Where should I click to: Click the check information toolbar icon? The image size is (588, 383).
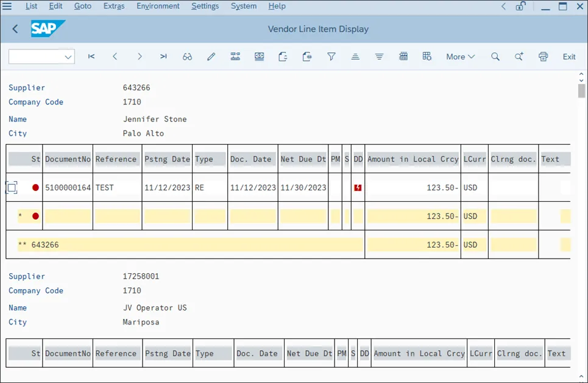(x=259, y=56)
